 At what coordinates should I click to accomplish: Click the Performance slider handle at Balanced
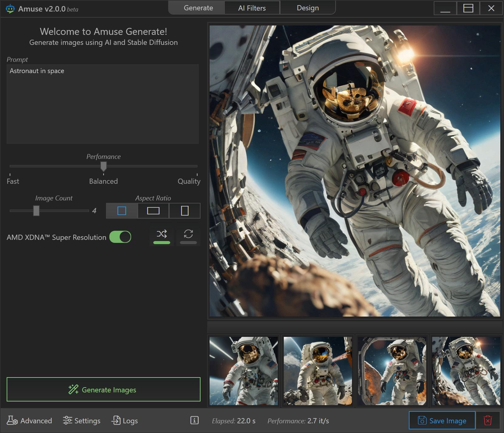[x=104, y=166]
